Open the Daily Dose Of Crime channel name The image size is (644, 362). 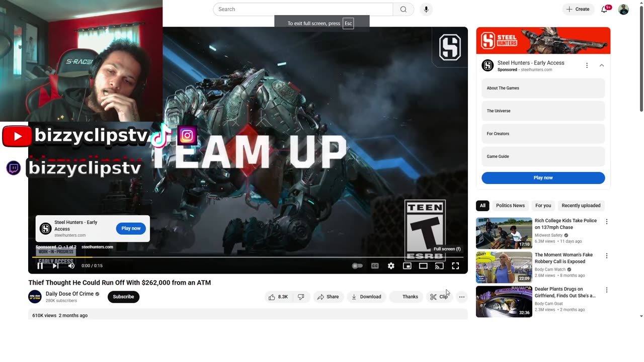click(69, 294)
